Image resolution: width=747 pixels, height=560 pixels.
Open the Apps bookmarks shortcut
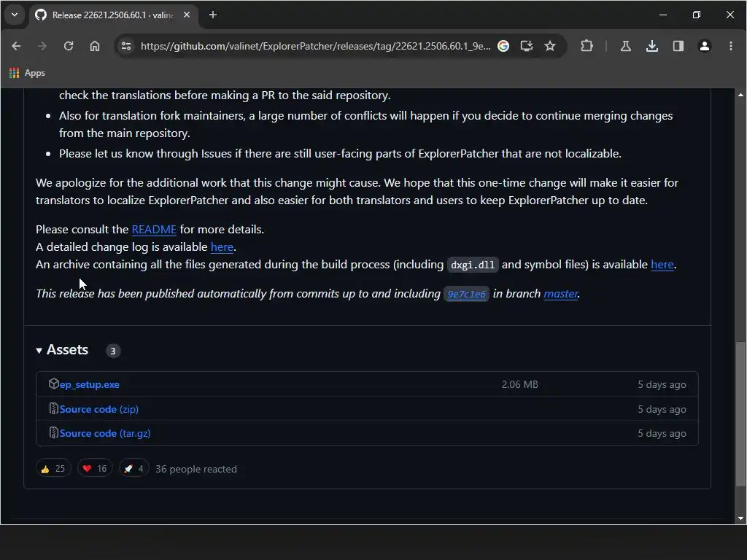pyautogui.click(x=27, y=73)
